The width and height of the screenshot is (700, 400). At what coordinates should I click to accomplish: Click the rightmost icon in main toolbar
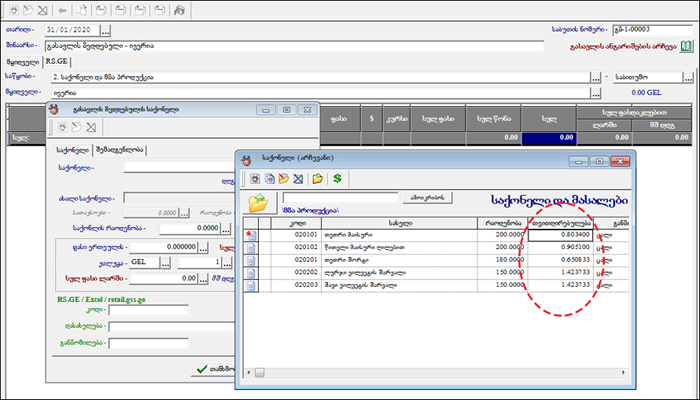tap(179, 11)
